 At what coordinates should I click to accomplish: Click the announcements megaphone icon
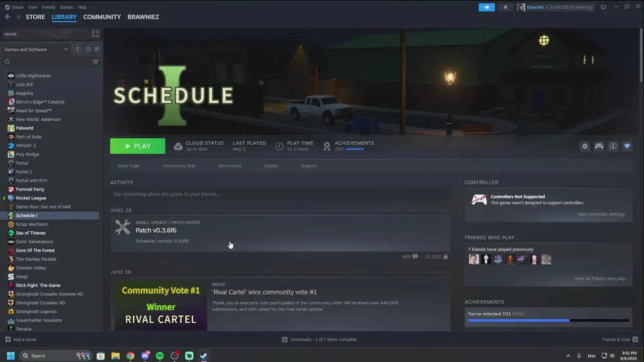487,7
